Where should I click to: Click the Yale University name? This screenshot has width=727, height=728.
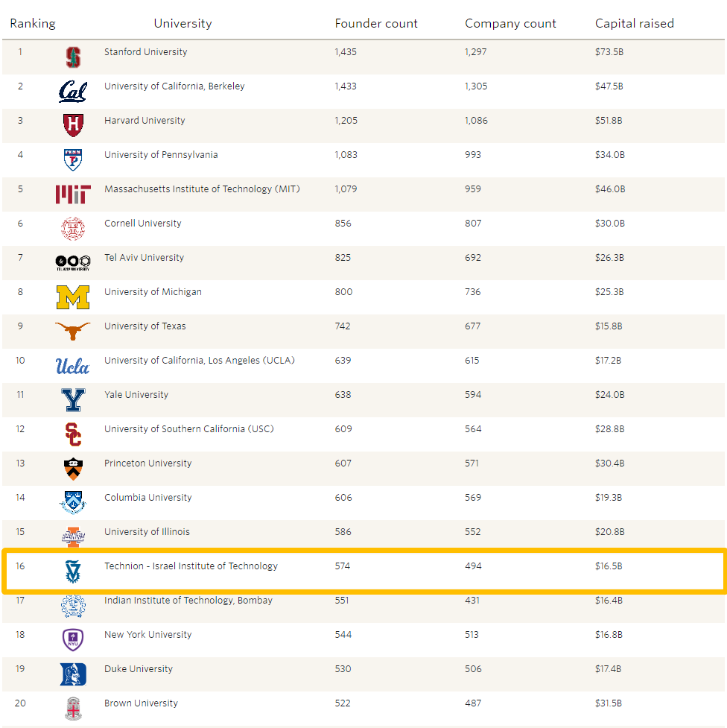(x=136, y=395)
